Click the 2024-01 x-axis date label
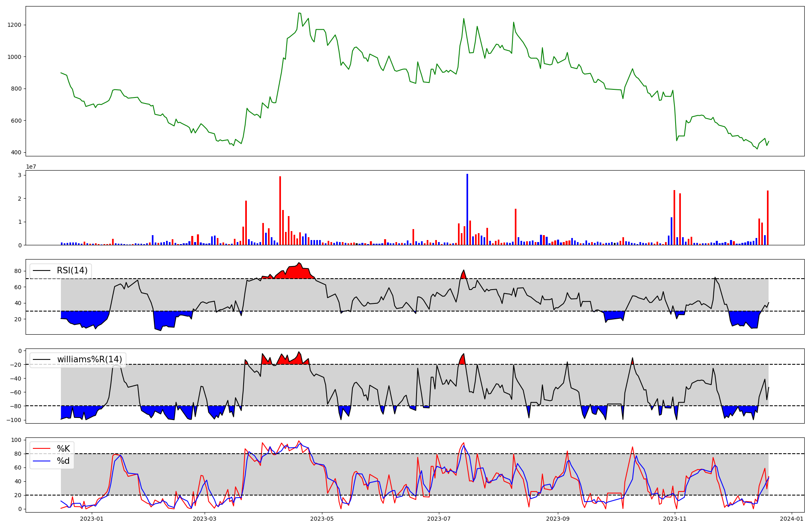812x528 pixels. click(x=792, y=519)
